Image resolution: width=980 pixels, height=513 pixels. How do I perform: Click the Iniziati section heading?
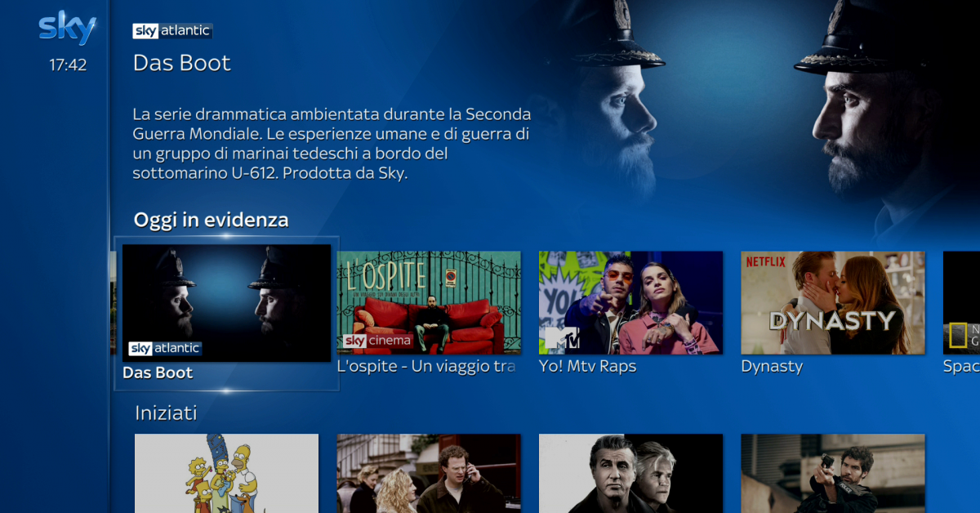click(166, 413)
